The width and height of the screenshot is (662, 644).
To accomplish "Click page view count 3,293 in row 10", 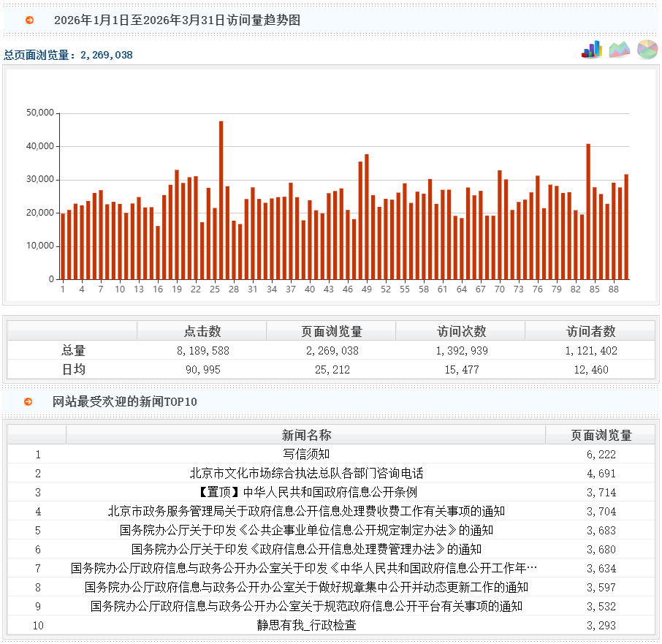I will (601, 626).
